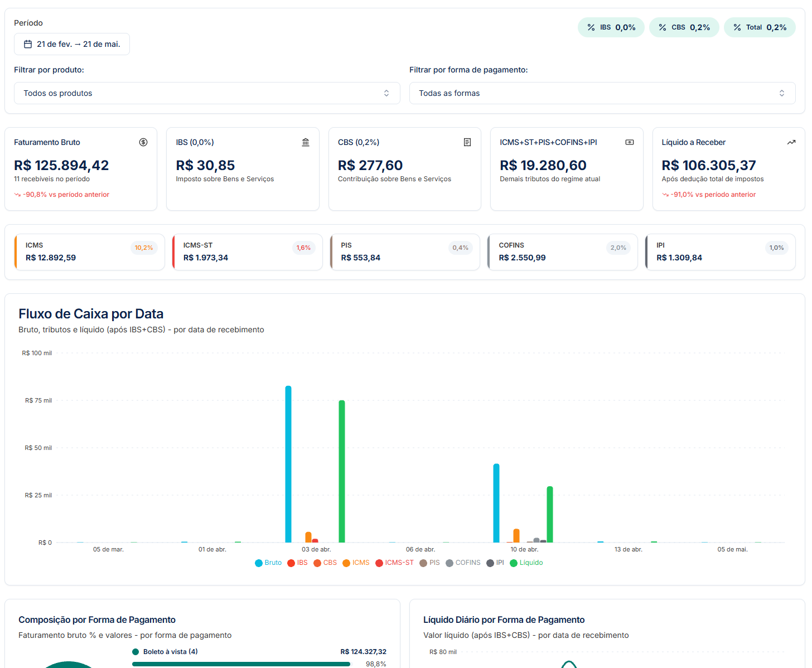Viewport: 812px width, 668px height.
Task: Click receipt icon on CBS card
Action: (467, 142)
